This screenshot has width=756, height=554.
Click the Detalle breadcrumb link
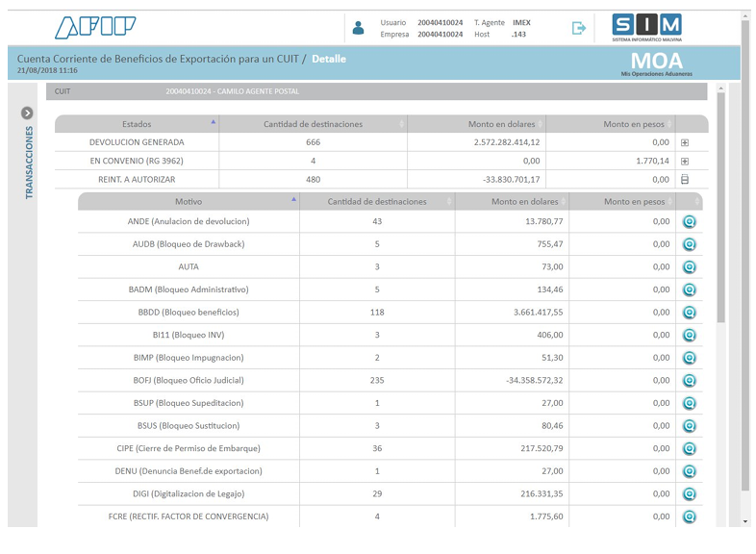point(329,59)
